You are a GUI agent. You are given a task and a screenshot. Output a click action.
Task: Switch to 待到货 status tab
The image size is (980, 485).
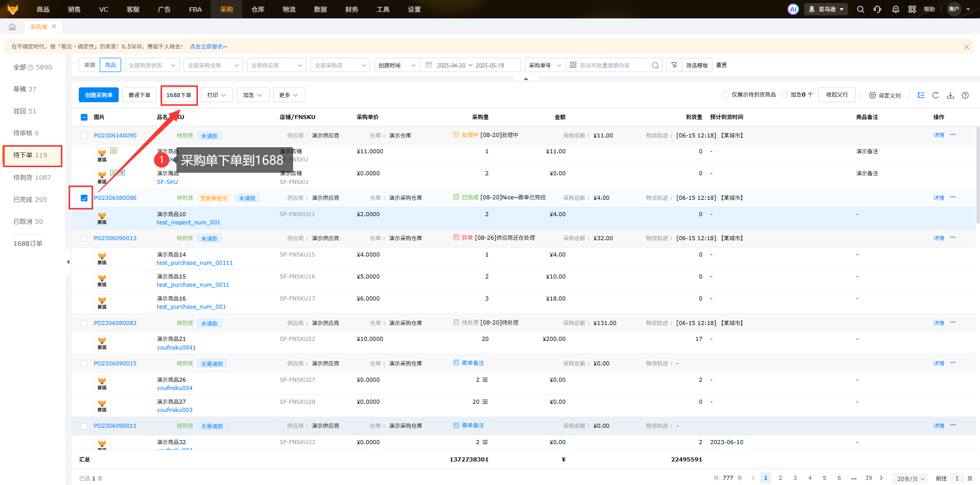coord(32,177)
